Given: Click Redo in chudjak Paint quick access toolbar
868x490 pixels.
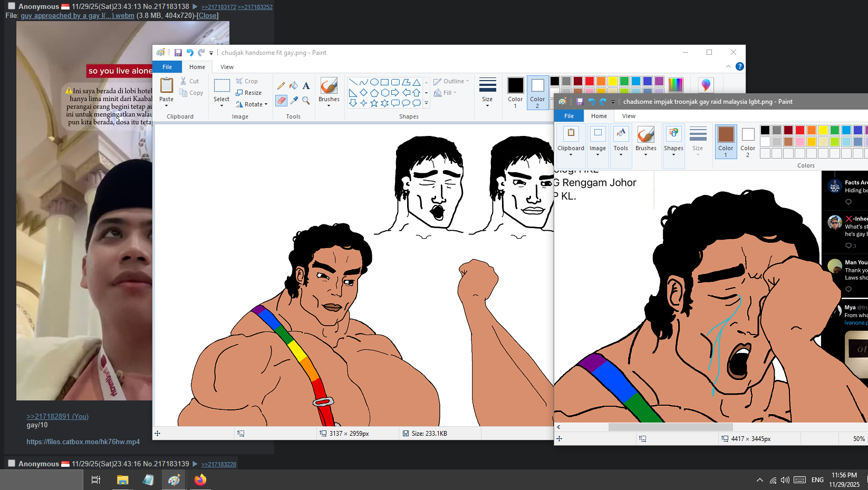Looking at the screenshot, I should point(201,53).
